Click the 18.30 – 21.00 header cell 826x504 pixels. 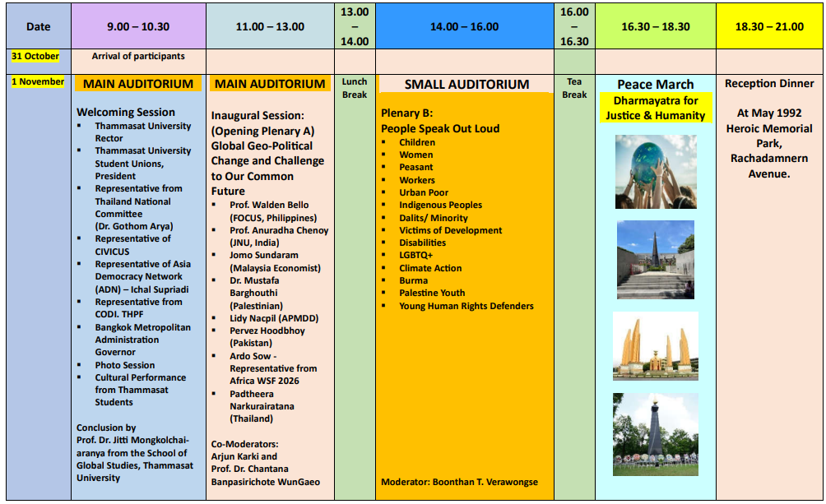pyautogui.click(x=769, y=26)
